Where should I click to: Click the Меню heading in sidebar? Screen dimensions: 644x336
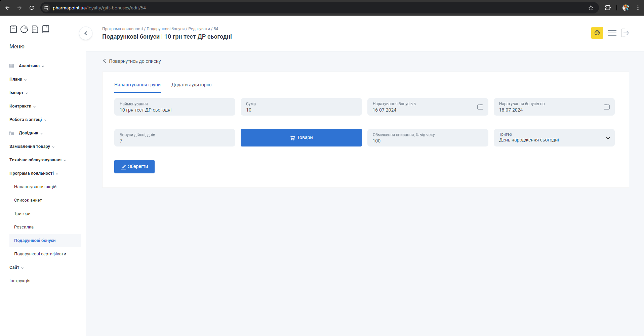17,47
